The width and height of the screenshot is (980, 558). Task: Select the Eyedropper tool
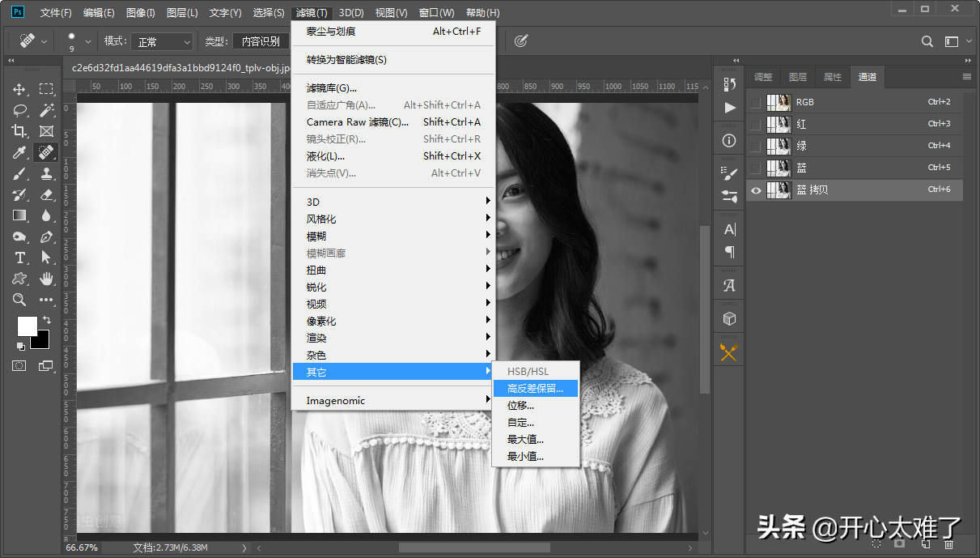(19, 152)
